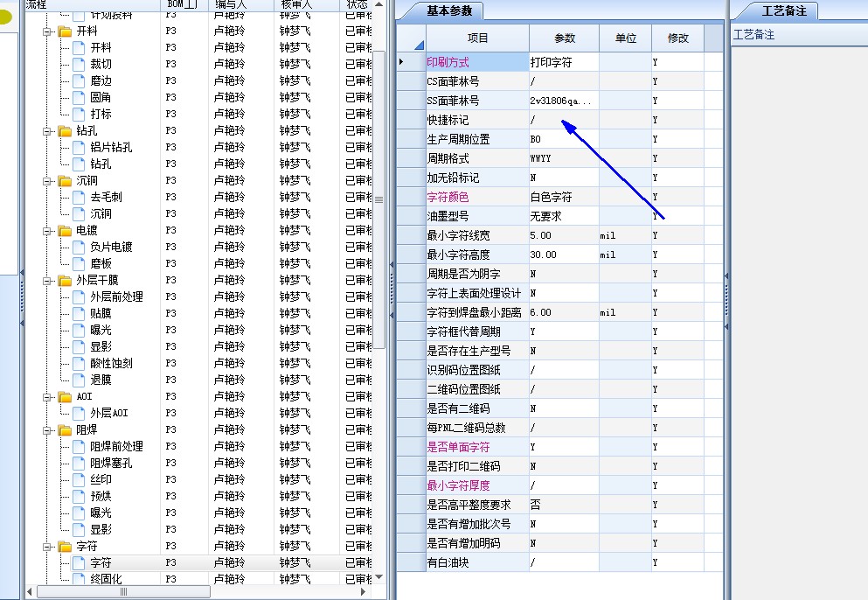Click the tree vertical scrollbar thumb
The image size is (868, 600).
point(378,200)
